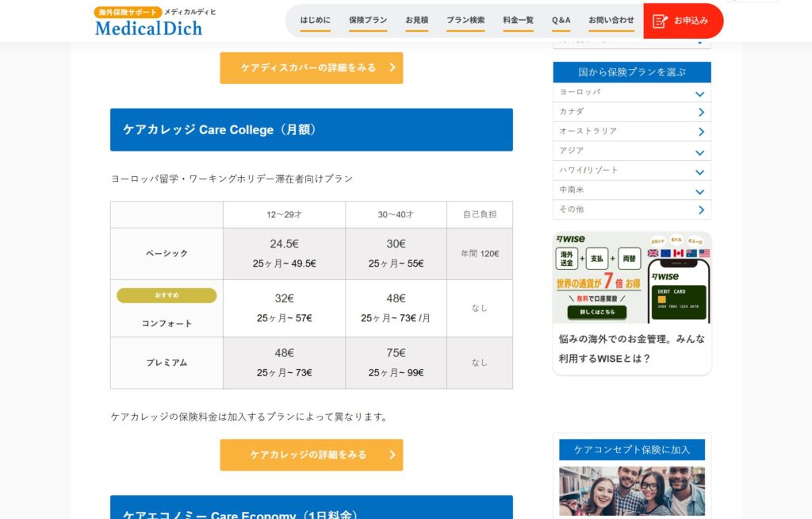Click arrow icon on ケアディスカバーの詳細をみる button
This screenshot has height=519, width=812.
[x=392, y=68]
